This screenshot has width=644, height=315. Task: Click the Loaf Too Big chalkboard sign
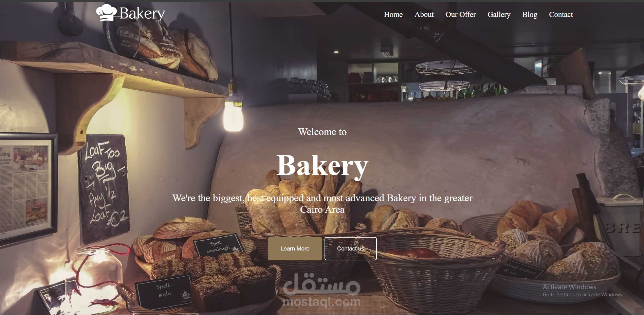104,188
